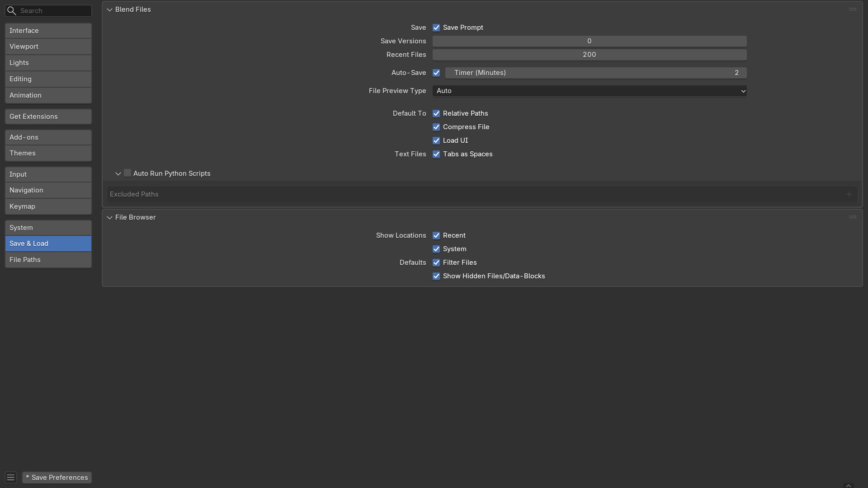Open the Themes section

[x=48, y=153]
